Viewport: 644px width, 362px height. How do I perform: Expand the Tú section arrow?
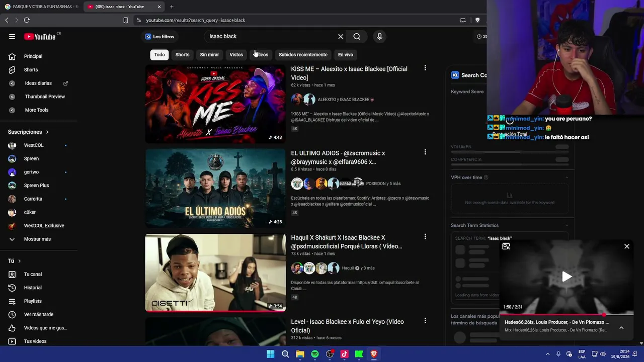click(x=20, y=261)
